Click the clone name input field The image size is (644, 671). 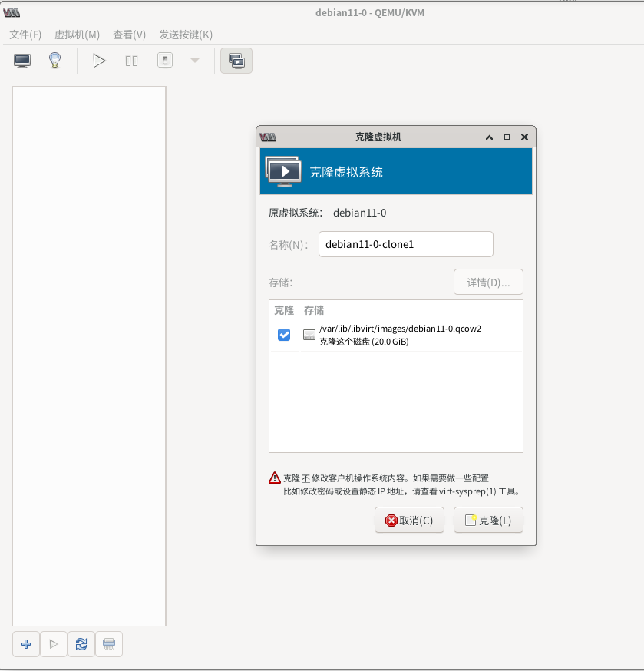(405, 244)
